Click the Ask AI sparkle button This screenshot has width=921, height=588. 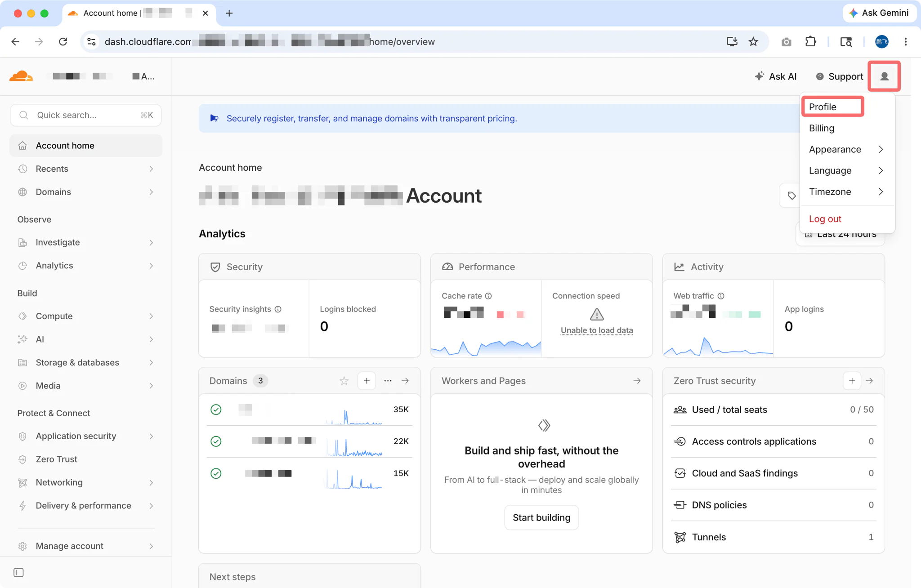[776, 76]
